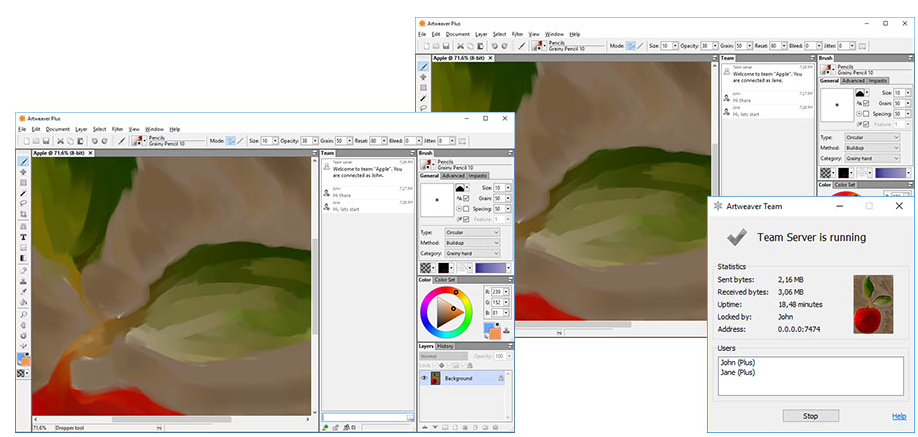Toggle Spacing checkbox in front Brush panel
This screenshot has width=918, height=437.
pyautogui.click(x=466, y=209)
